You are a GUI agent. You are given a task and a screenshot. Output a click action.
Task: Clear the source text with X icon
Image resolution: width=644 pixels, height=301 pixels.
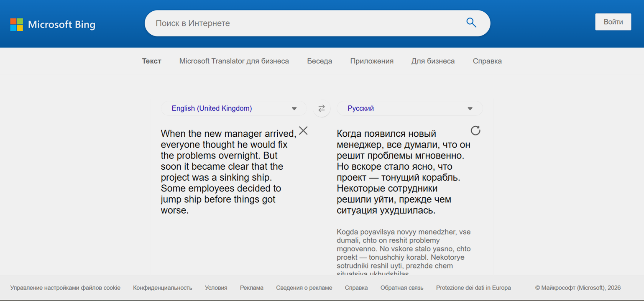point(303,131)
